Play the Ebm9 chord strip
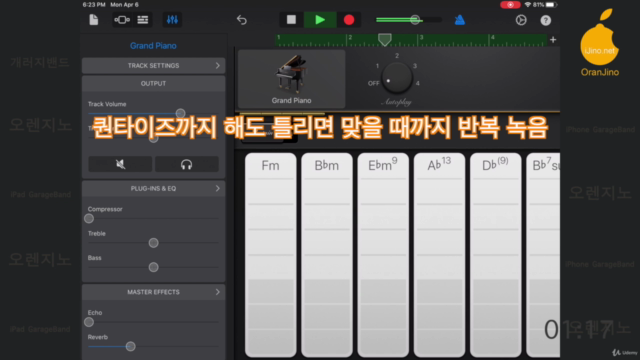The height and width of the screenshot is (360, 640). (x=383, y=255)
